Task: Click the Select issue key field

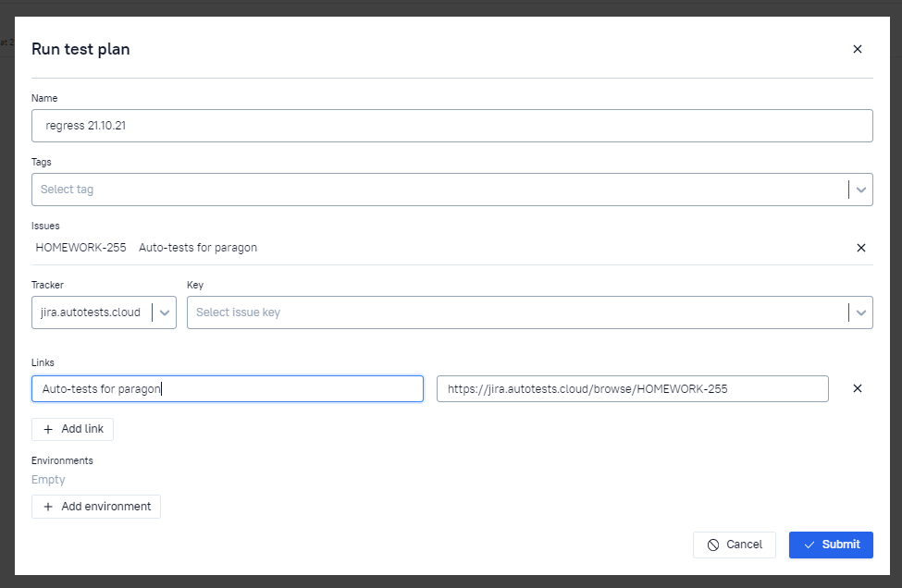Action: point(530,312)
